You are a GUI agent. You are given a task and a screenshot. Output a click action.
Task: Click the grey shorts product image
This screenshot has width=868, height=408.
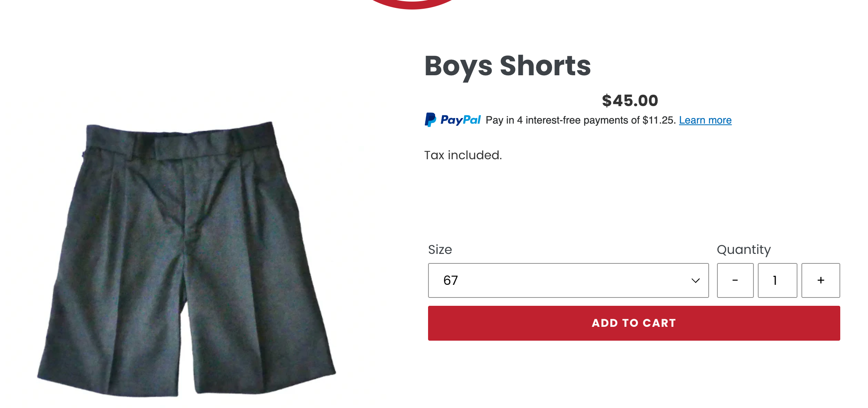[x=186, y=259]
